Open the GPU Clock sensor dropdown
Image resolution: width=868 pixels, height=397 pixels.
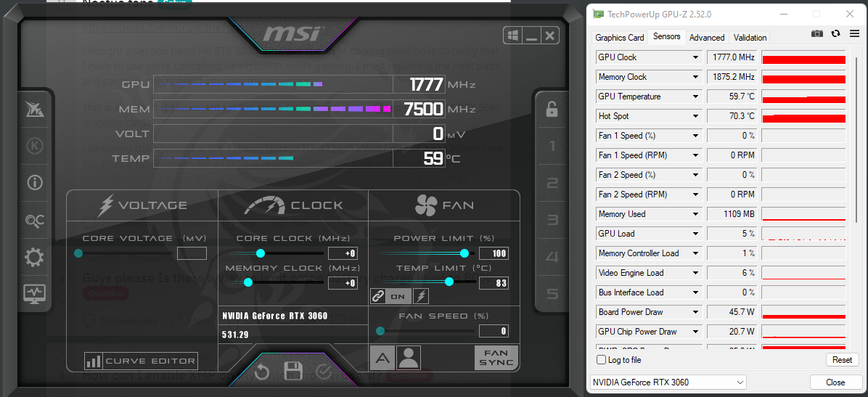coord(695,57)
